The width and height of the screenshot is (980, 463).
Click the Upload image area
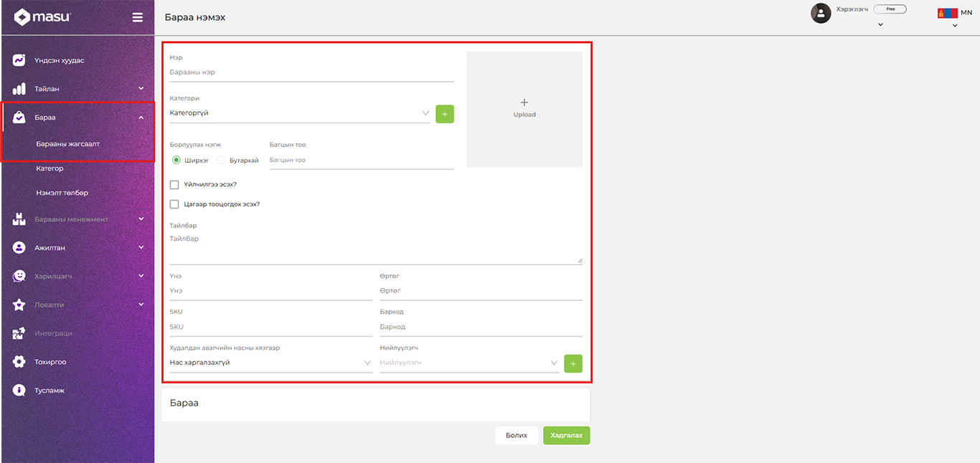coord(524,109)
